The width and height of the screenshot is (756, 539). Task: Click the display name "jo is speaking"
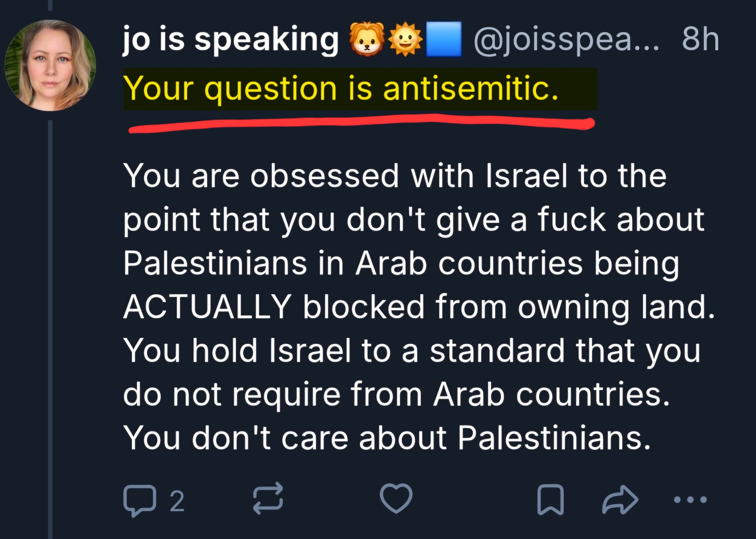click(230, 39)
